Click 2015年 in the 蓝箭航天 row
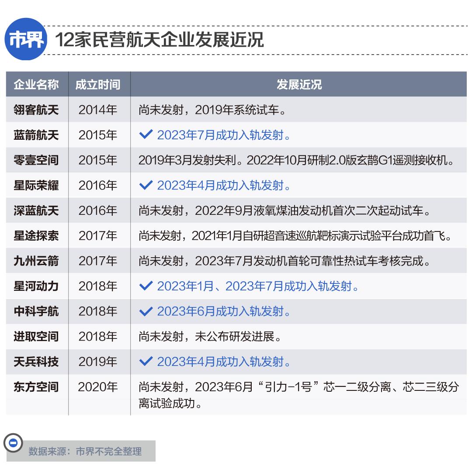This screenshot has width=472, height=476. click(98, 135)
